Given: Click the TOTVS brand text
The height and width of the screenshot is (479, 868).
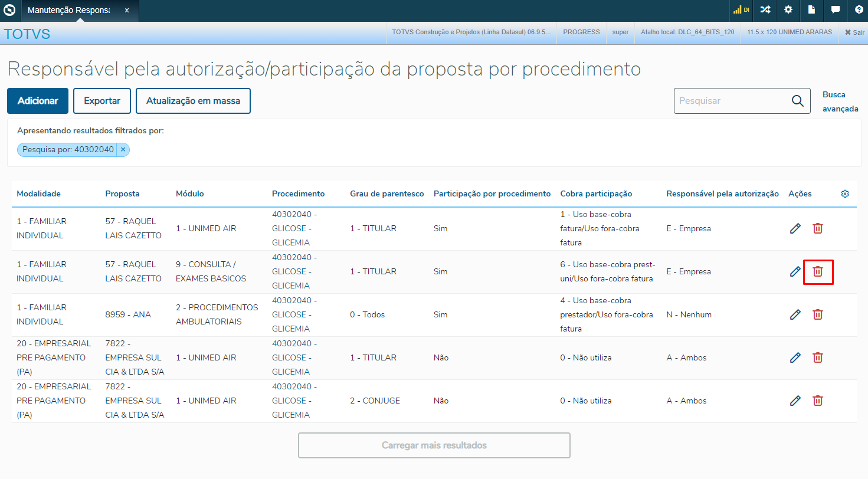Looking at the screenshot, I should click(27, 34).
